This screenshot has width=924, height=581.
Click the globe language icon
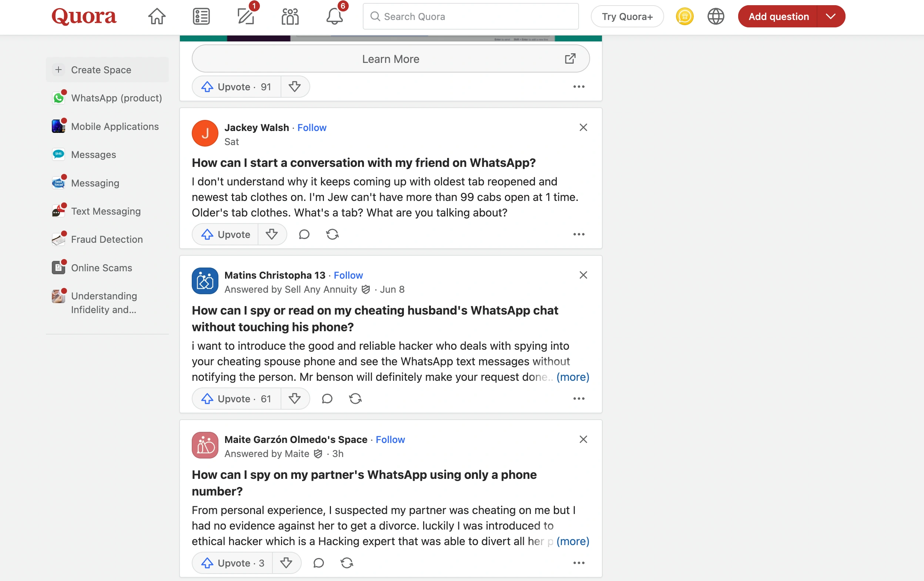[716, 17]
